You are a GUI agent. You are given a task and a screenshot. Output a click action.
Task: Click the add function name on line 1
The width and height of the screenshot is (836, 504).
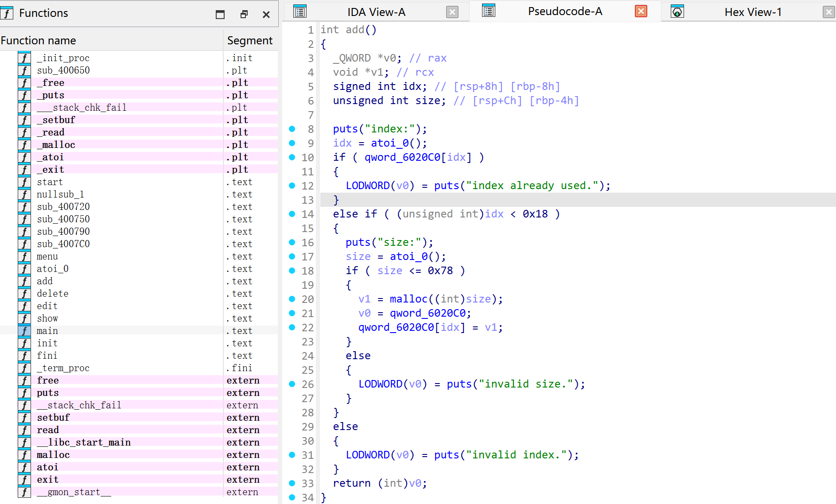(355, 30)
